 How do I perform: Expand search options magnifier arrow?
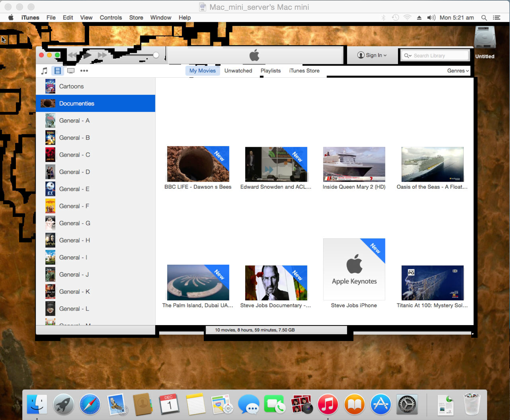coord(408,56)
